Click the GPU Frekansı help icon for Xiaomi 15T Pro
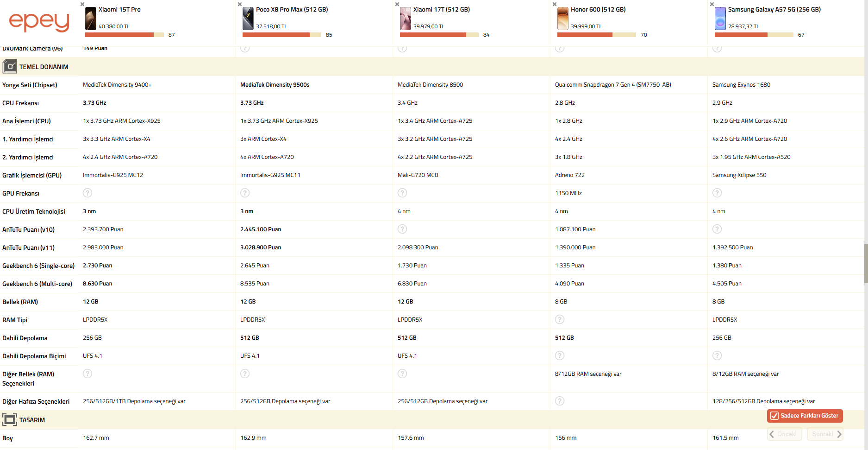This screenshot has height=450, width=868. (87, 193)
